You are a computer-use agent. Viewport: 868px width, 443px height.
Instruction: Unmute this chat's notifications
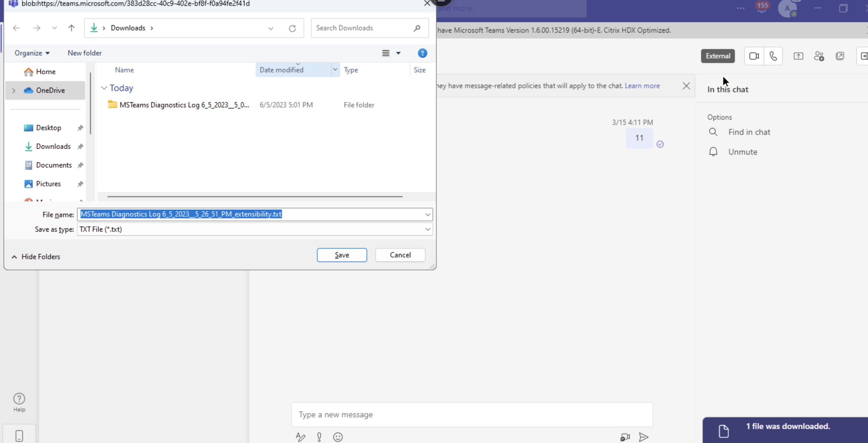pos(742,152)
